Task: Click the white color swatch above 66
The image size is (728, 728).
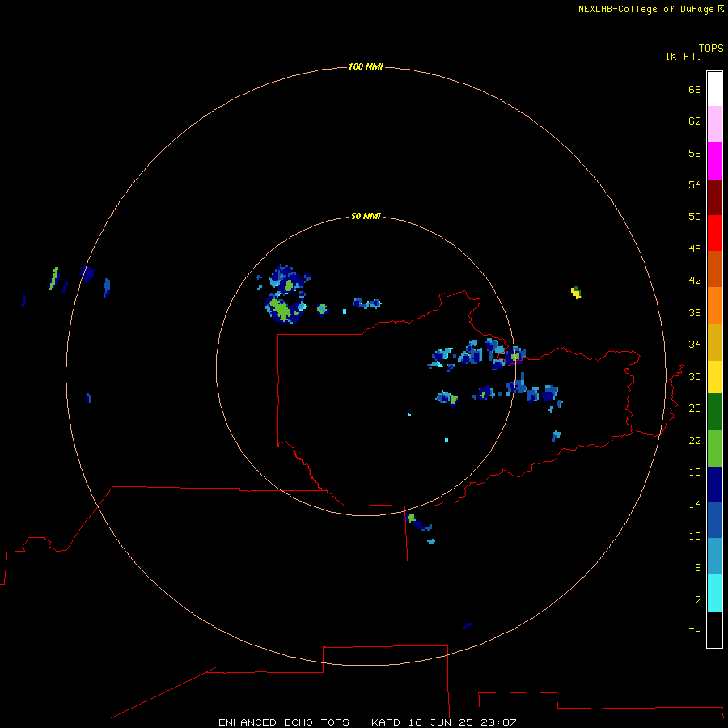Action: 714,89
